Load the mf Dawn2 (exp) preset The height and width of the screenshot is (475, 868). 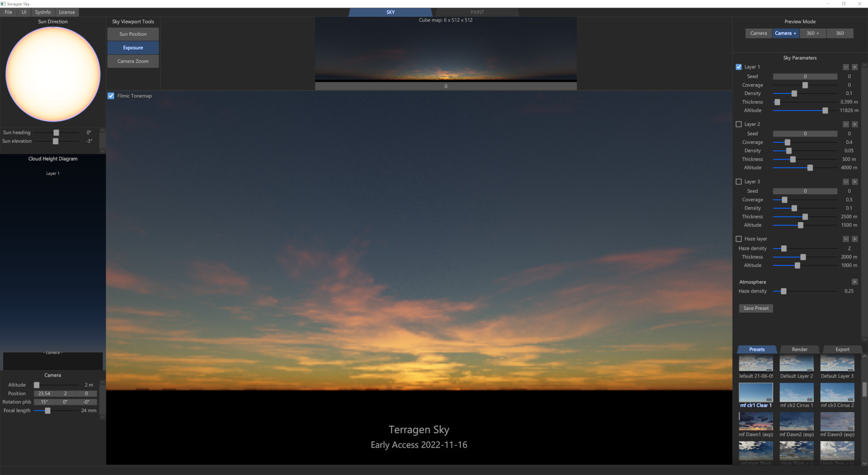coord(796,422)
